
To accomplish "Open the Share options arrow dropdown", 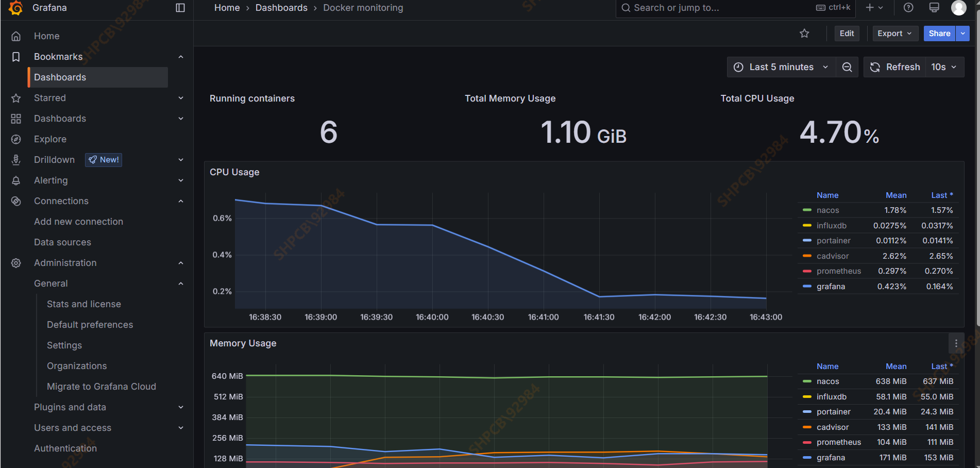I will 962,34.
